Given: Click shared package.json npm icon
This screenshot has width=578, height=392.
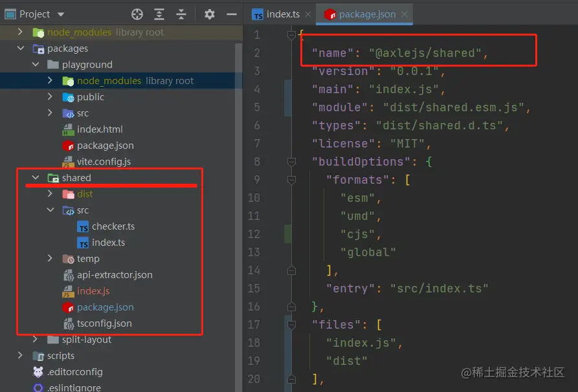Looking at the screenshot, I should coord(68,307).
